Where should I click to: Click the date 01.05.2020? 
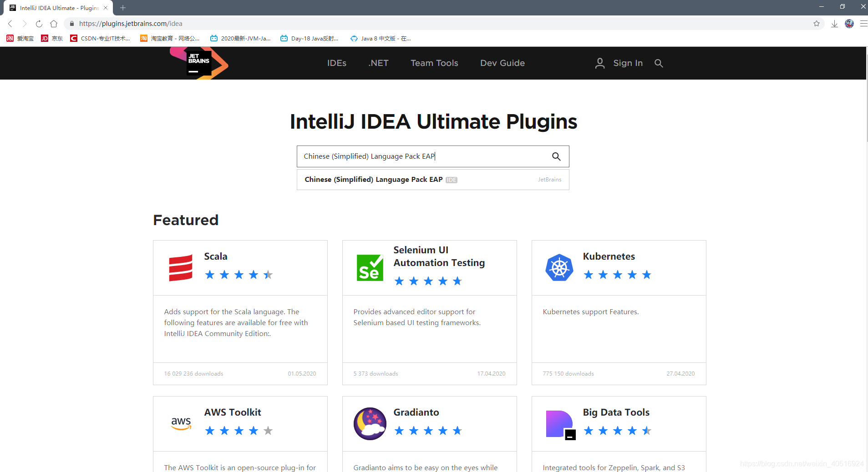coord(302,374)
